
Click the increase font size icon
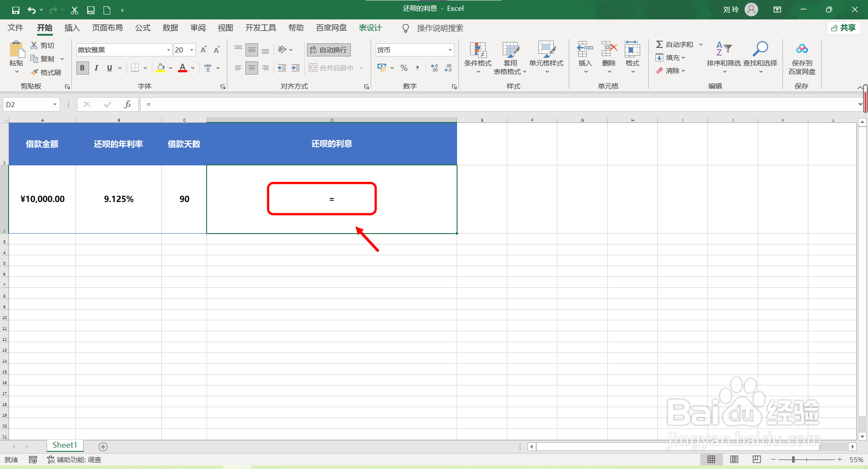[203, 50]
